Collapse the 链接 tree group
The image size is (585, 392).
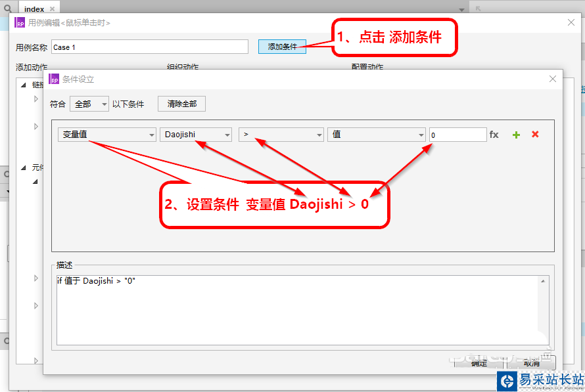click(24, 85)
